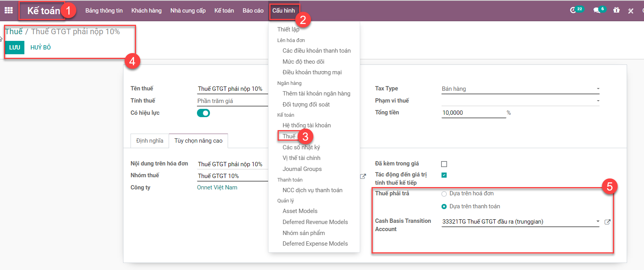
Task: Toggle the Có hiệu lực switch
Action: (x=203, y=113)
